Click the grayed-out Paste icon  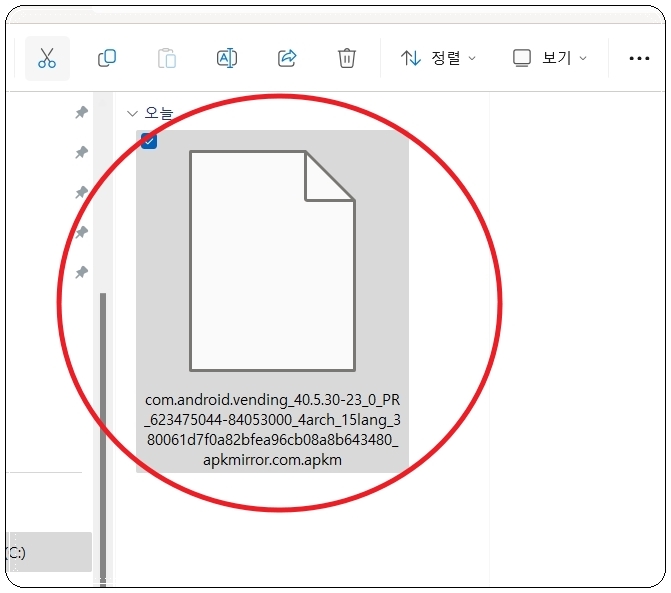point(167,58)
